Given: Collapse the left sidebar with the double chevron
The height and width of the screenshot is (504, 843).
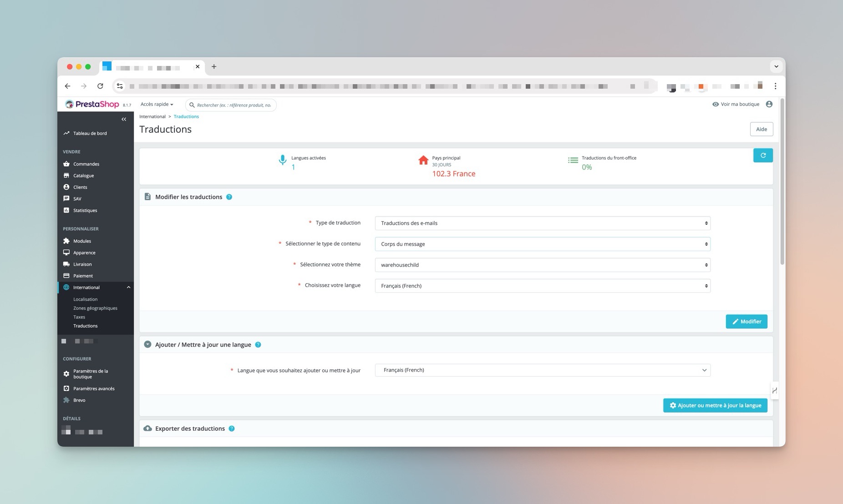Looking at the screenshot, I should [123, 119].
